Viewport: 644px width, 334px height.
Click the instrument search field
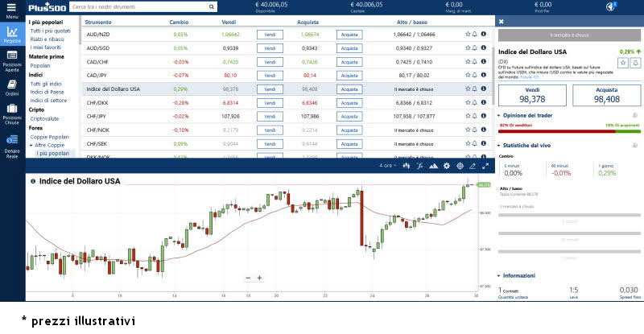[141, 6]
